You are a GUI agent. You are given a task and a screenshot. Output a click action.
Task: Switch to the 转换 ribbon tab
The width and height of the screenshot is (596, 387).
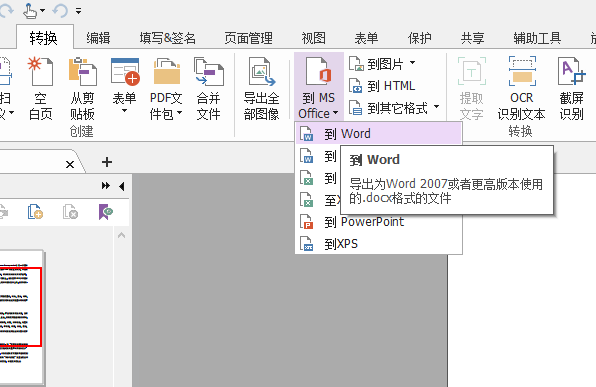(x=44, y=38)
